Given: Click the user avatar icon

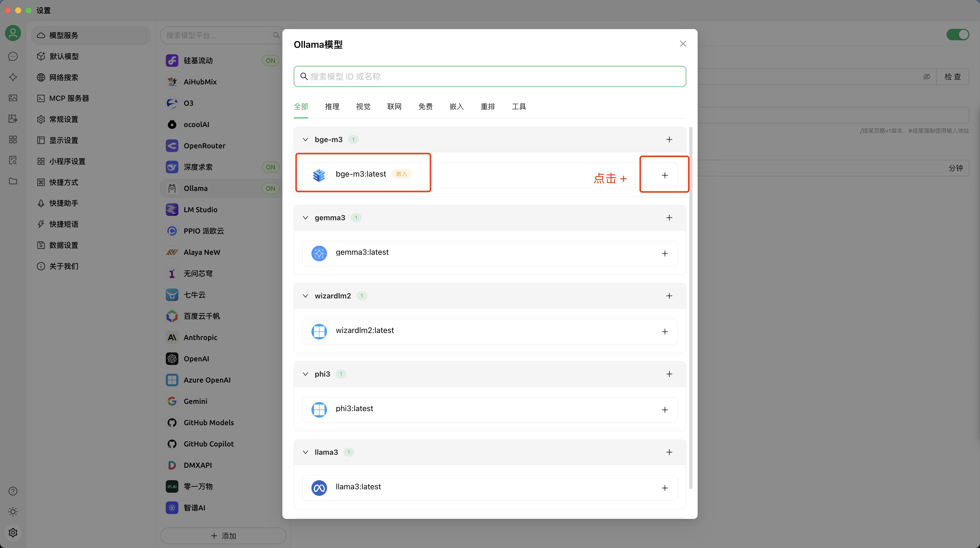Looking at the screenshot, I should pos(13,33).
